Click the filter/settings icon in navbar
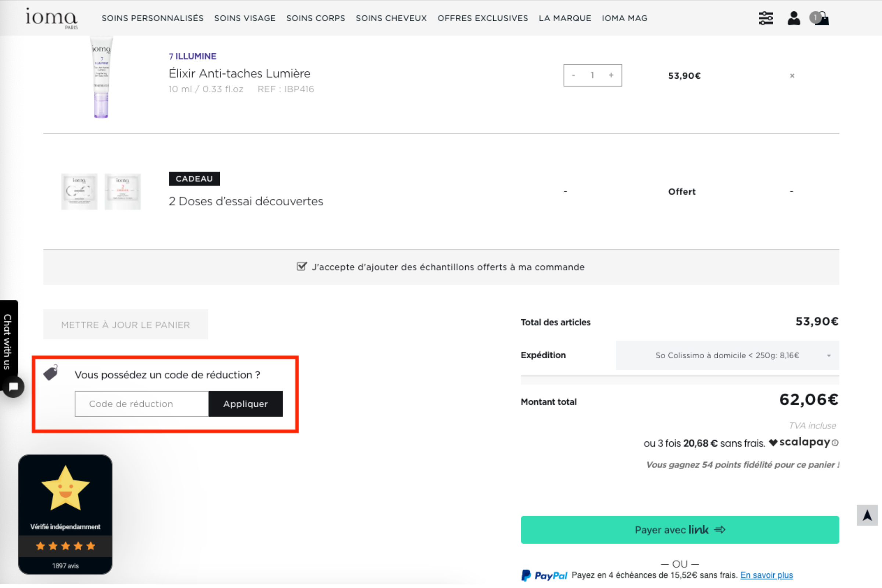The height and width of the screenshot is (588, 882). (x=766, y=18)
